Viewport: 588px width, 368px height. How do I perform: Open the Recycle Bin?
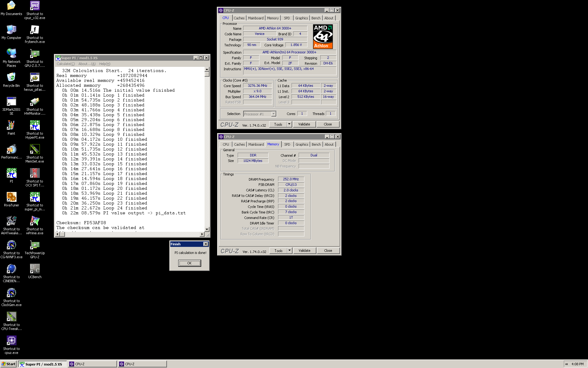pos(11,80)
